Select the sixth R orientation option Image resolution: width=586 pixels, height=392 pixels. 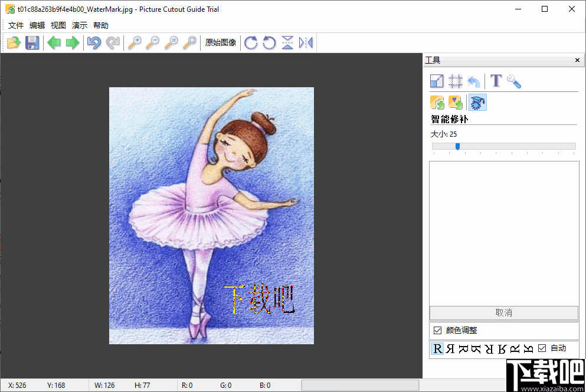[x=502, y=349]
